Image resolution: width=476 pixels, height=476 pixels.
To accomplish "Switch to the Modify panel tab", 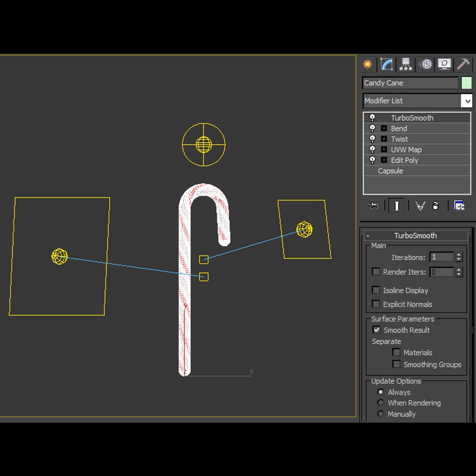I will (x=387, y=64).
